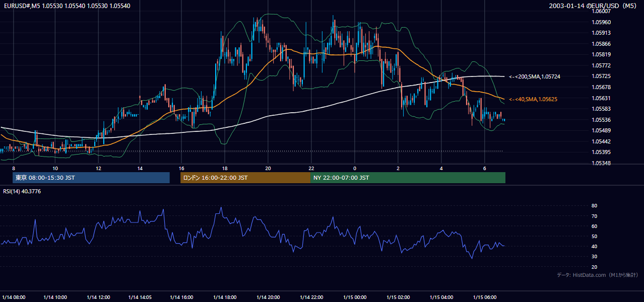Select the NY 22:00-07:00 JST session bar
This screenshot has height=302, width=644.
click(408, 178)
